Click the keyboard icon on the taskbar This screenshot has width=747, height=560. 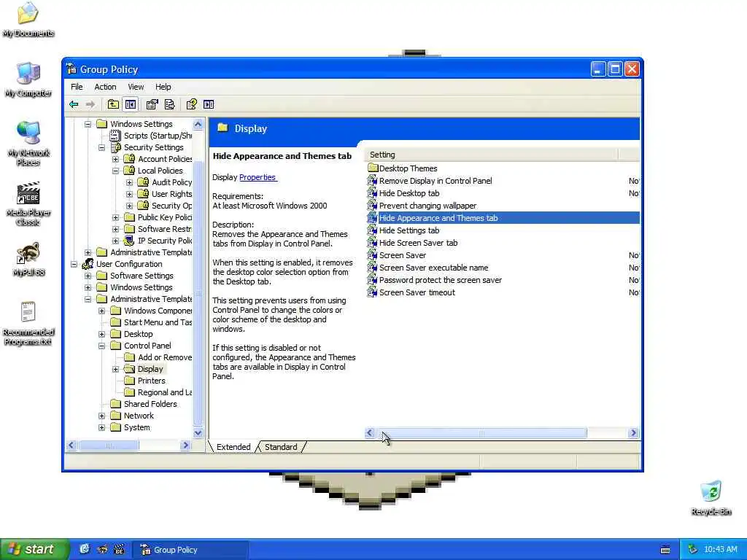pyautogui.click(x=665, y=550)
